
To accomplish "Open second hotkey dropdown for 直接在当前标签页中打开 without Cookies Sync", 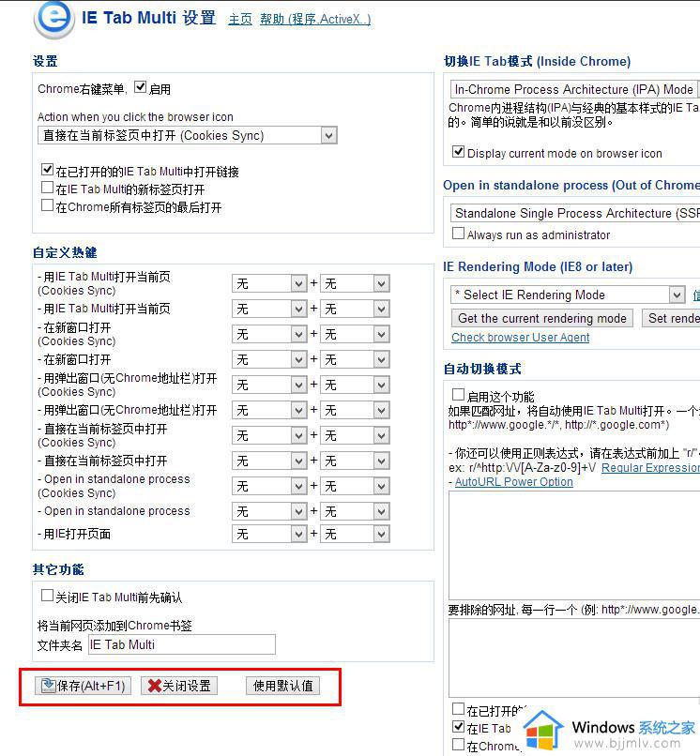I will point(355,461).
